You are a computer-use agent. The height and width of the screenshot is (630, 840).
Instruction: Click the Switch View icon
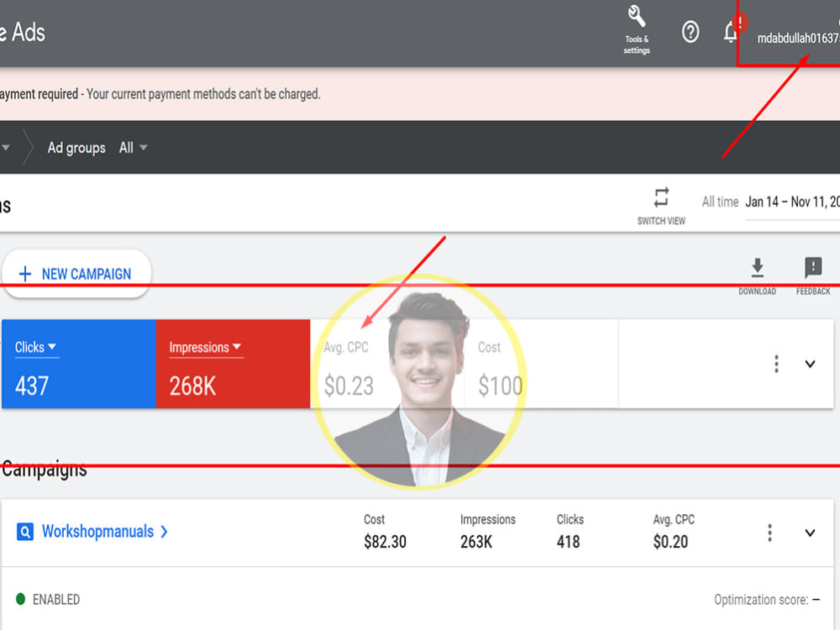click(x=661, y=197)
